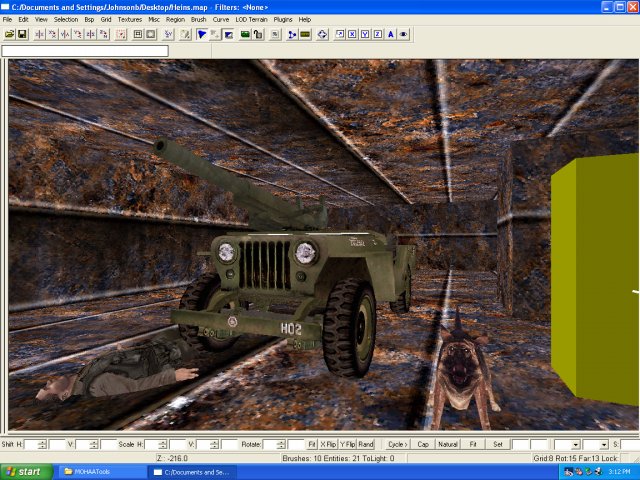Click the camera view toolbar icon
This screenshot has width=640, height=480.
coord(228,34)
